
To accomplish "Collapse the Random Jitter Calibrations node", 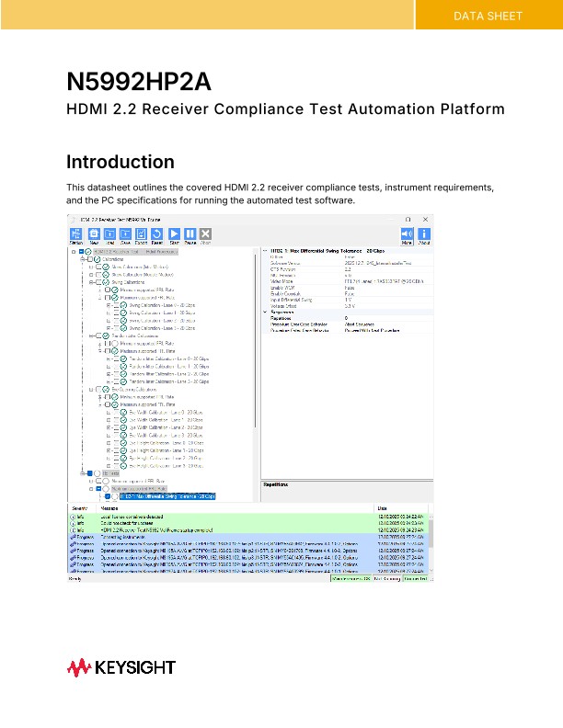I will pos(91,336).
